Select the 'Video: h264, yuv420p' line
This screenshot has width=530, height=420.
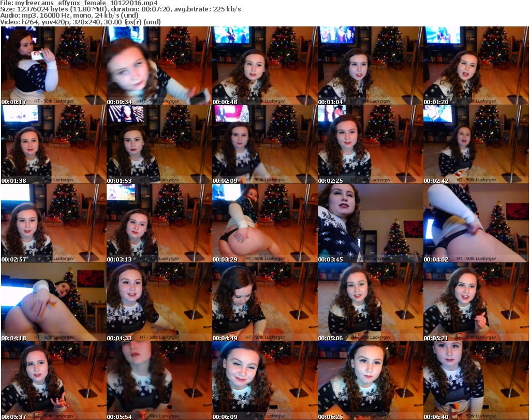pos(80,22)
